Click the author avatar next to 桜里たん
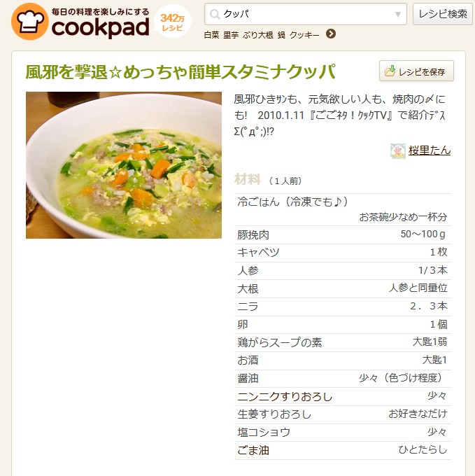This screenshot has height=476, width=475. (397, 151)
